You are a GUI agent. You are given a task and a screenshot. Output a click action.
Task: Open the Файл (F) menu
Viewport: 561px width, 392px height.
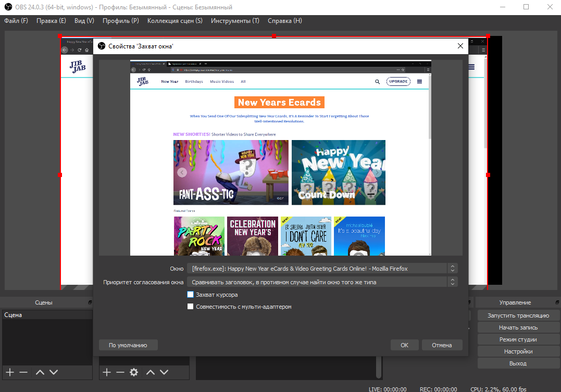(x=16, y=21)
